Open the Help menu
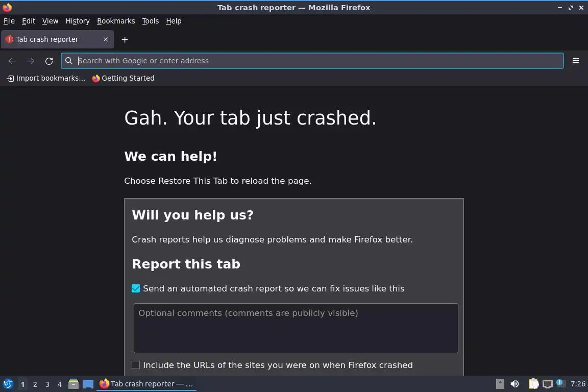 (174, 21)
